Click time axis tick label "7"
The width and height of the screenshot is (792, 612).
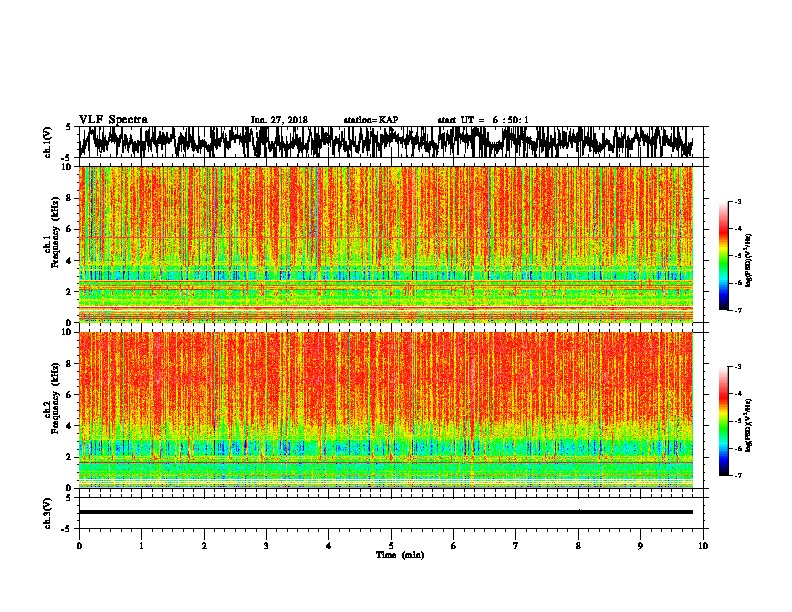coord(516,546)
